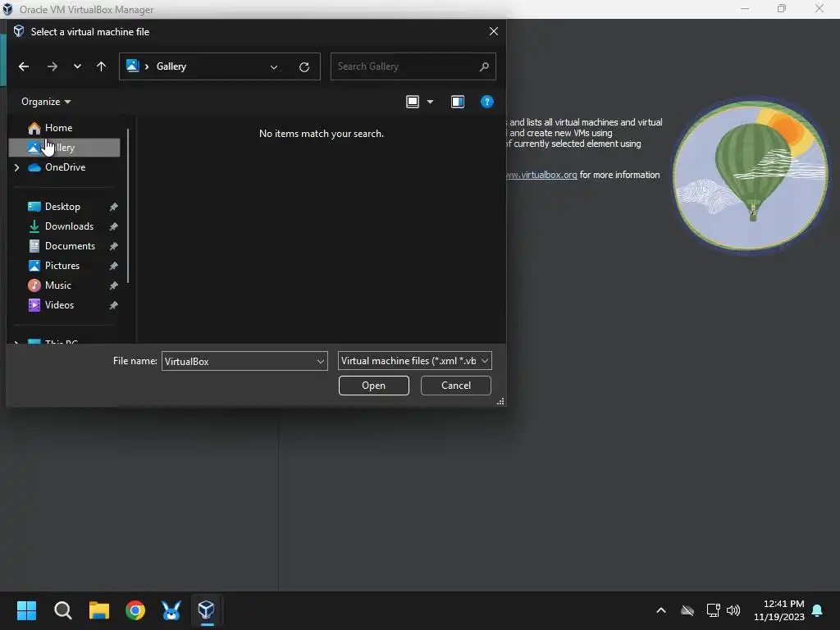Image resolution: width=840 pixels, height=630 pixels.
Task: Open the Music quick access folder
Action: pyautogui.click(x=57, y=285)
